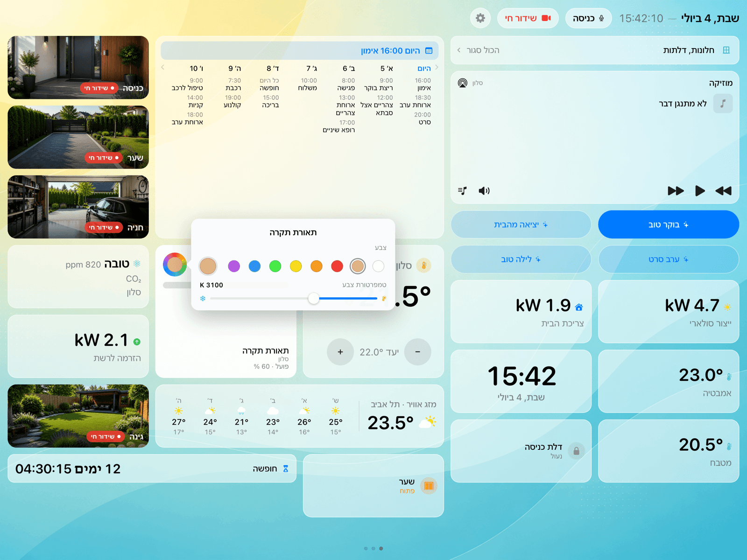Open the music queue list icon
Screen dimensions: 747x560
click(462, 190)
